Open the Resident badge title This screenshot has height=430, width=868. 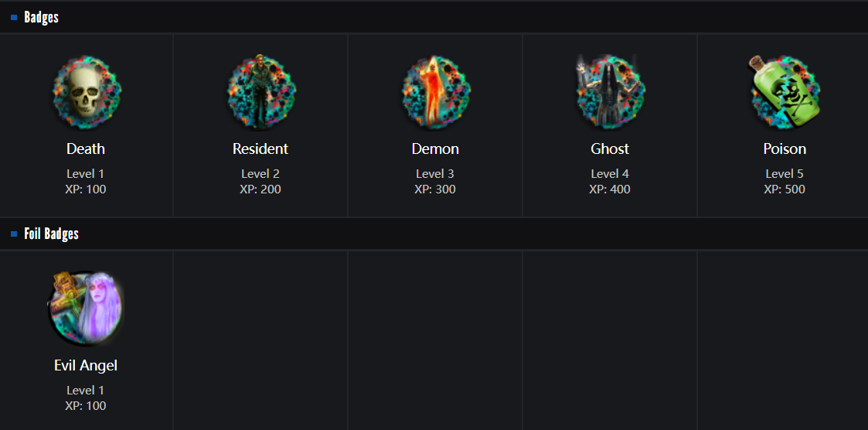pos(260,148)
